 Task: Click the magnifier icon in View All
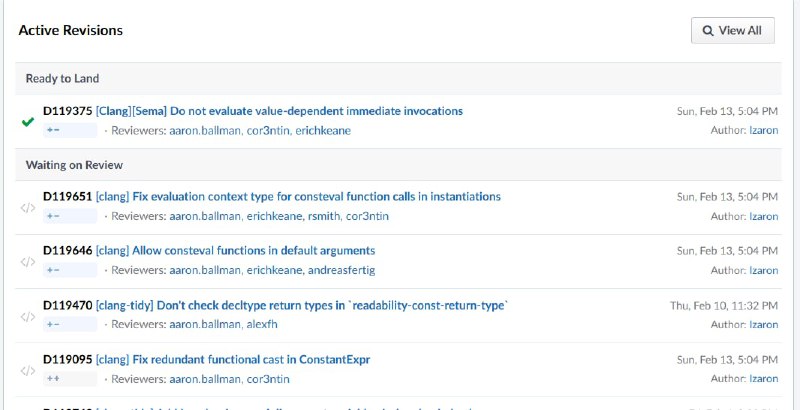pos(708,31)
